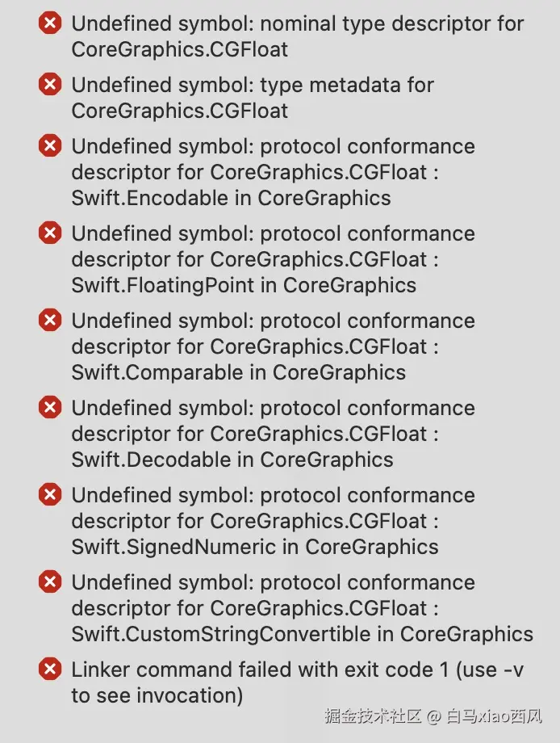Click the @白马xiao西风 author watermark
Image resolution: width=560 pixels, height=743 pixels.
492,716
